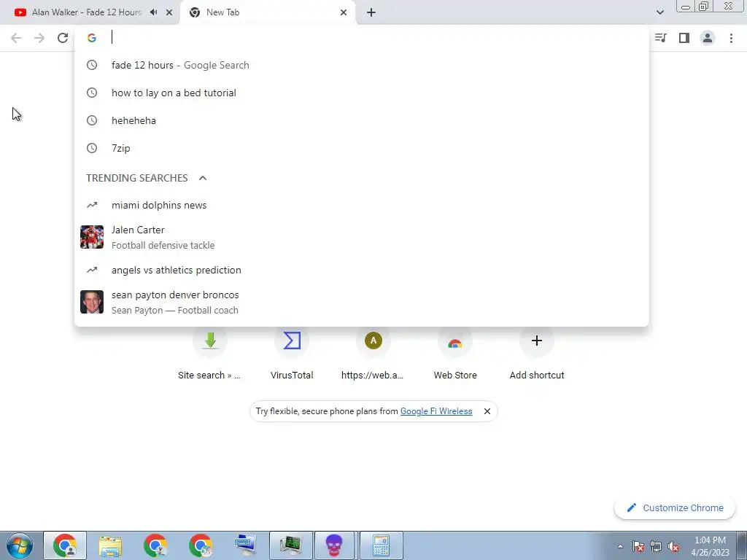The height and width of the screenshot is (560, 747).
Task: Choose 'fade 12 hours' history suggestion
Action: pyautogui.click(x=362, y=65)
